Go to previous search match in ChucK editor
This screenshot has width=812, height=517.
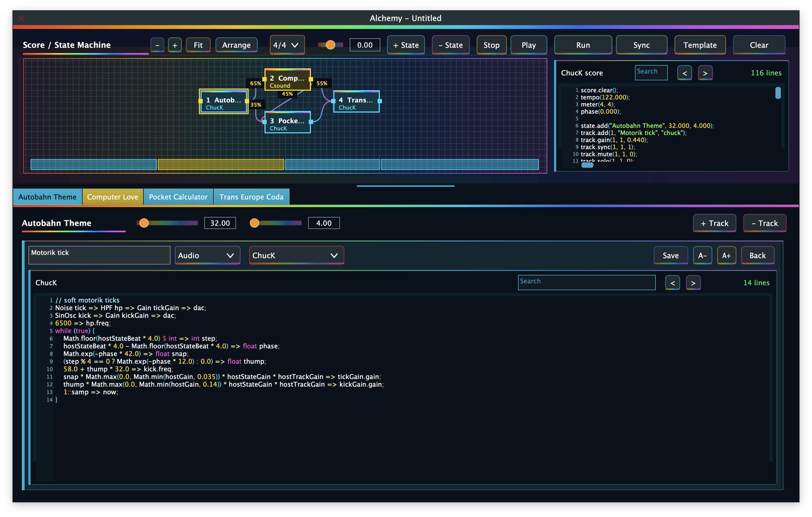672,283
